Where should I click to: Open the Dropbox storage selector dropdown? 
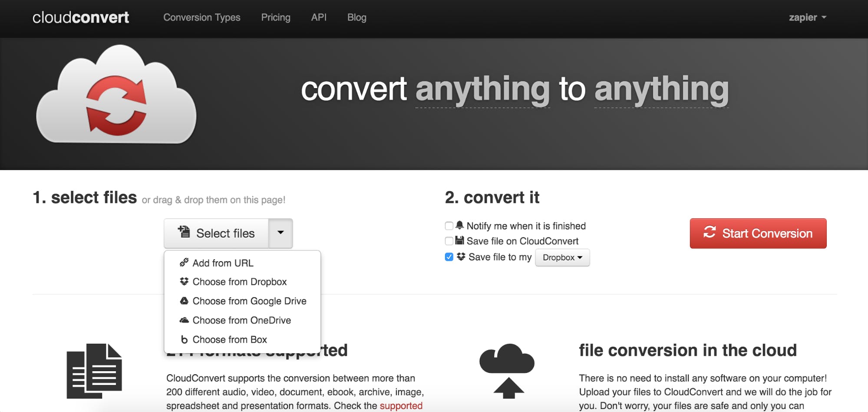click(562, 258)
